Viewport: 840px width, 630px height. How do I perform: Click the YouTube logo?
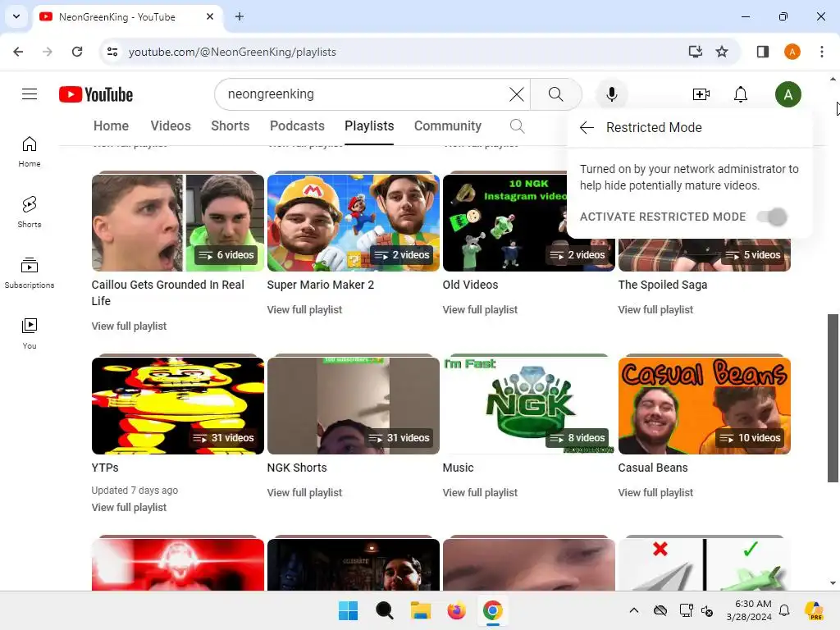pyautogui.click(x=96, y=94)
